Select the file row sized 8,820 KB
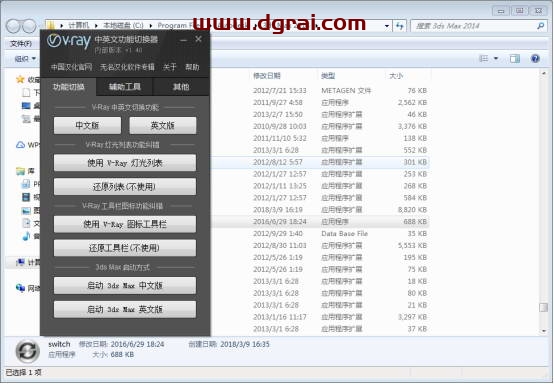Screen dimensions: 554x384 (x=319, y=210)
